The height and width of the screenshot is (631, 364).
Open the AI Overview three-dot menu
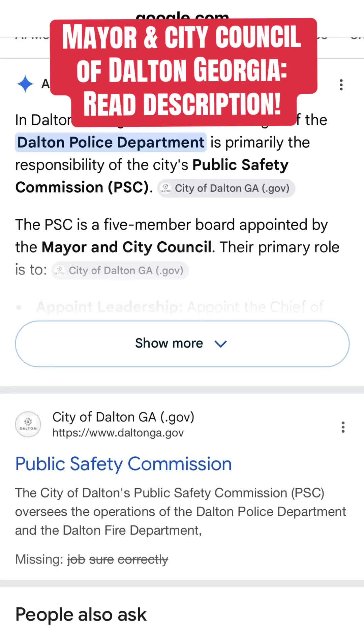[x=341, y=85]
